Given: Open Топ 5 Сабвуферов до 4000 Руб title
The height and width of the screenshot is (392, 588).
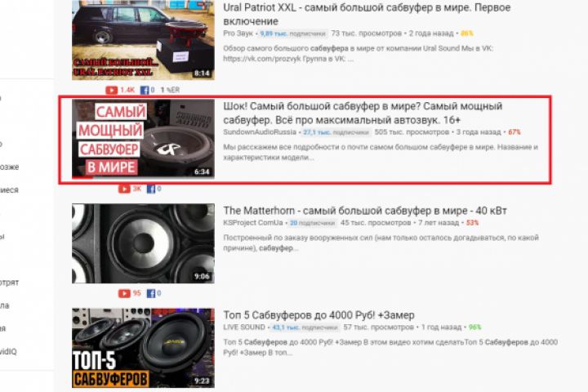Looking at the screenshot, I should click(x=318, y=315).
